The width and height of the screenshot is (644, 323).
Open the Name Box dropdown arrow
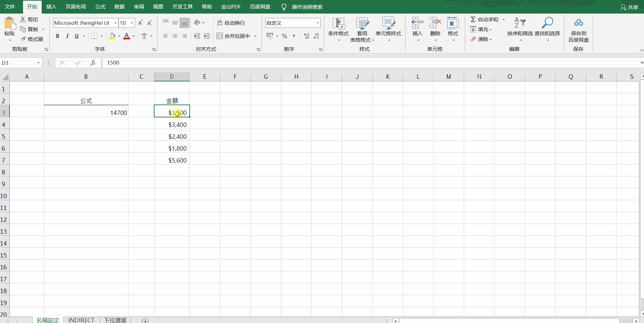[38, 63]
